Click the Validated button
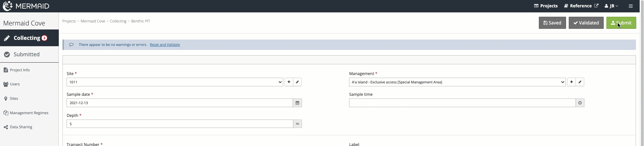 coord(586,23)
